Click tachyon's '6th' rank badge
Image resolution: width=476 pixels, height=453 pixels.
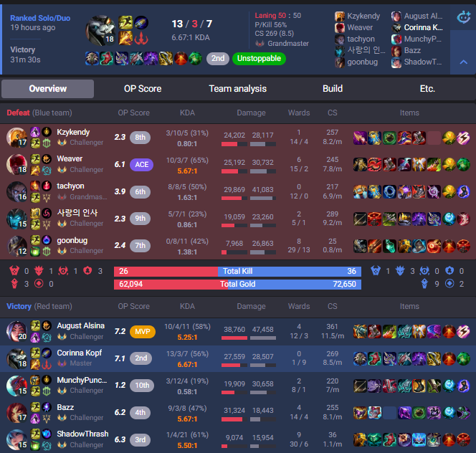click(x=141, y=192)
